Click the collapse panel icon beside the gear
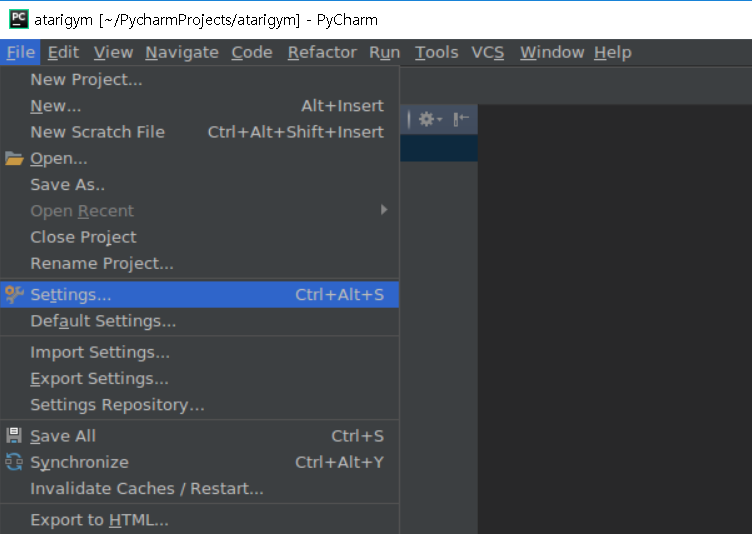Viewport: 752px width, 534px height. (461, 119)
